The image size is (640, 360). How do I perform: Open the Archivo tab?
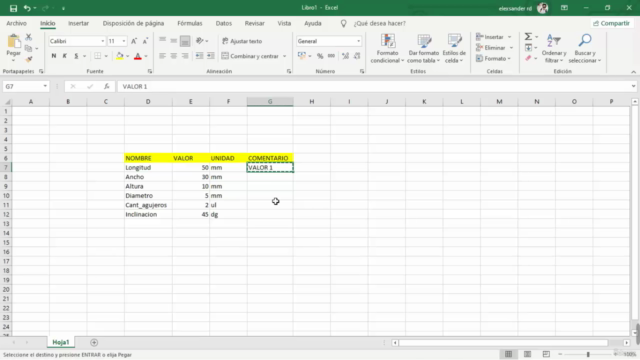coord(16,23)
